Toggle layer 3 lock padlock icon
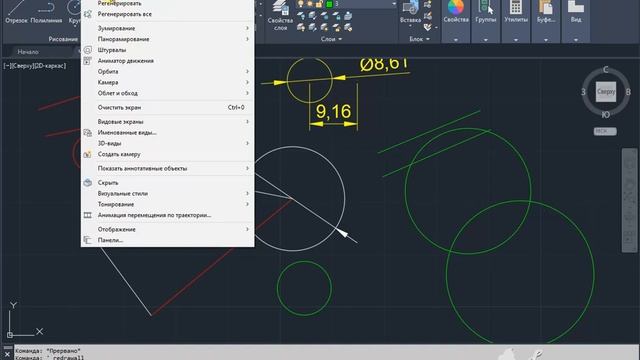The width and height of the screenshot is (640, 360). tap(319, 4)
